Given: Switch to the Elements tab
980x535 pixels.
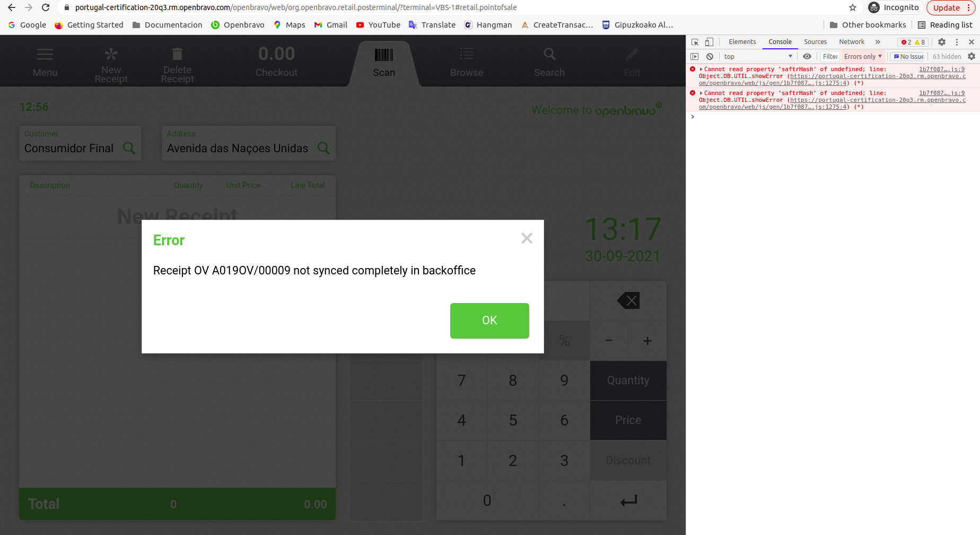Looking at the screenshot, I should pos(742,42).
